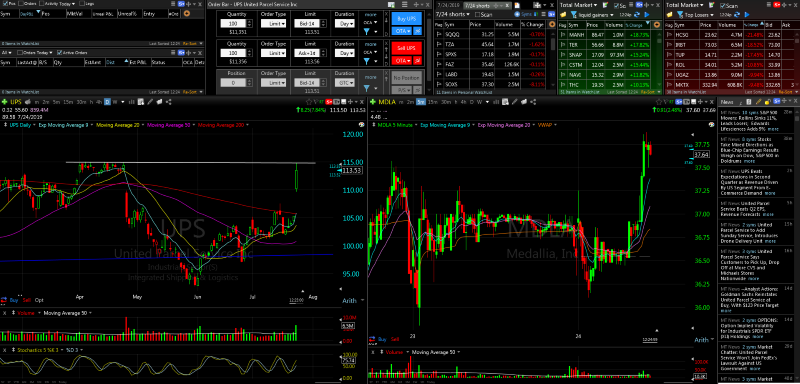
Task: Switch to the 7/24/2019 watchlist tab
Action: click(x=448, y=5)
